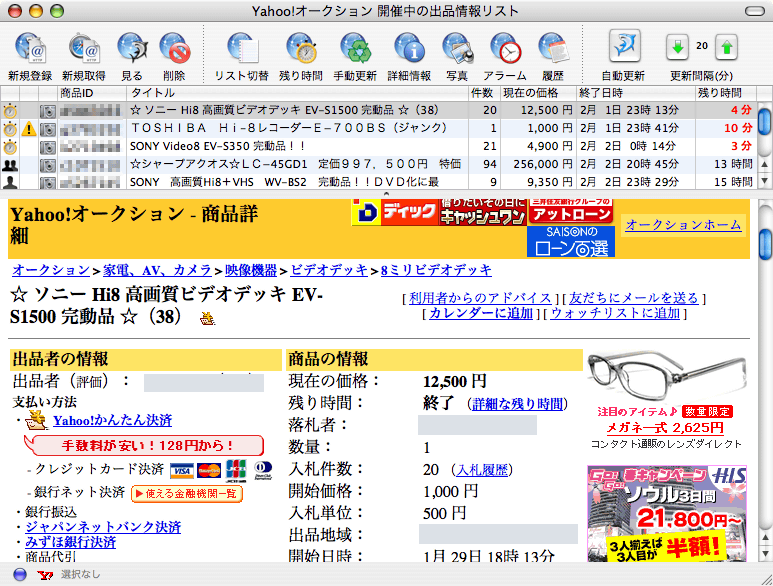Screen dimensions: 773x586
Task: Click the toolbar toggle pill button
Action: (x=754, y=11)
